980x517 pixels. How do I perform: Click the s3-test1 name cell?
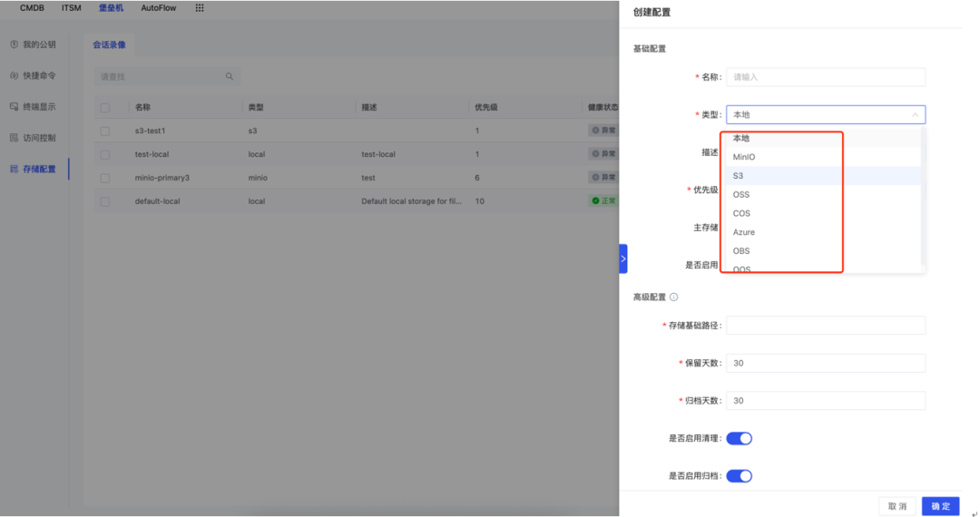click(150, 131)
